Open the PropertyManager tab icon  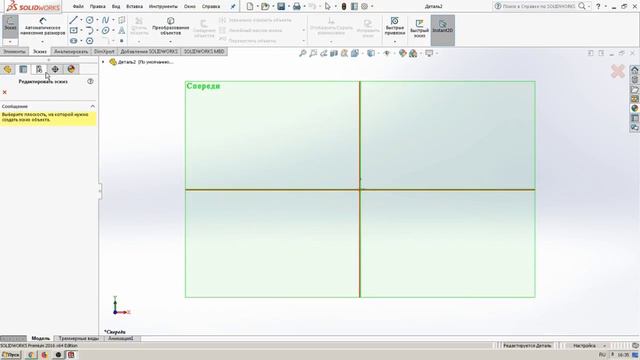(23, 69)
